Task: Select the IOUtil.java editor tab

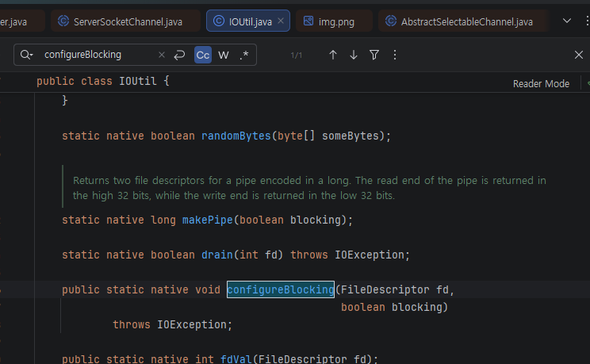Action: [x=248, y=21]
